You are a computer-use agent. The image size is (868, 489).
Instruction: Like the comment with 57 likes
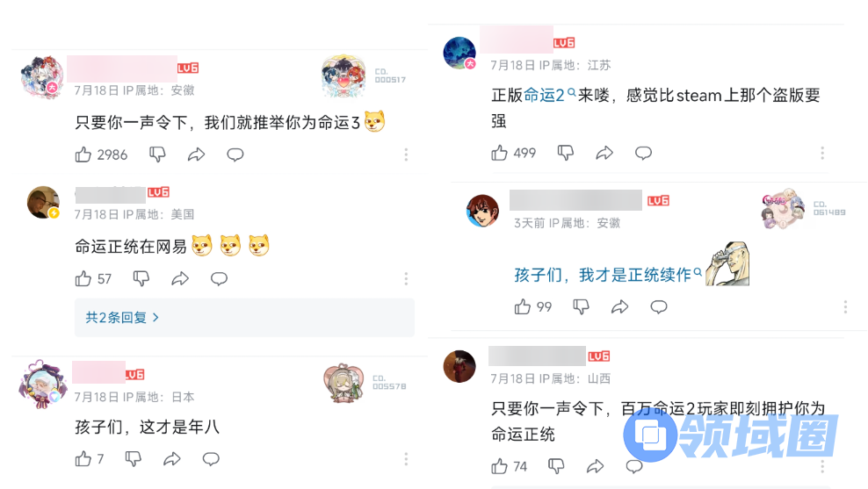tap(83, 278)
